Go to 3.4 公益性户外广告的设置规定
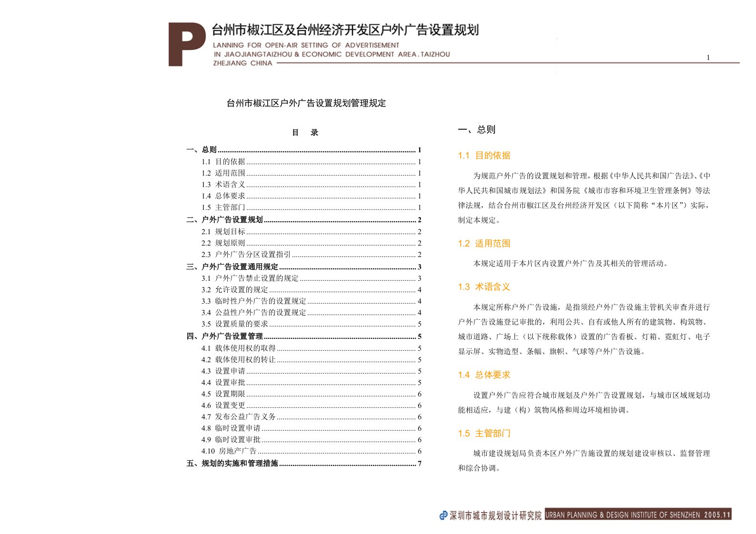This screenshot has width=756, height=534. click(311, 313)
